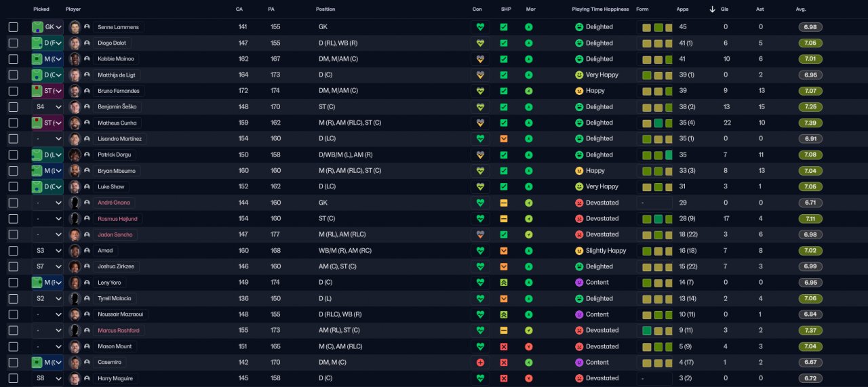Open Diogo Dalot's picked position dropdown
The height and width of the screenshot is (387, 868).
pyautogui.click(x=47, y=43)
